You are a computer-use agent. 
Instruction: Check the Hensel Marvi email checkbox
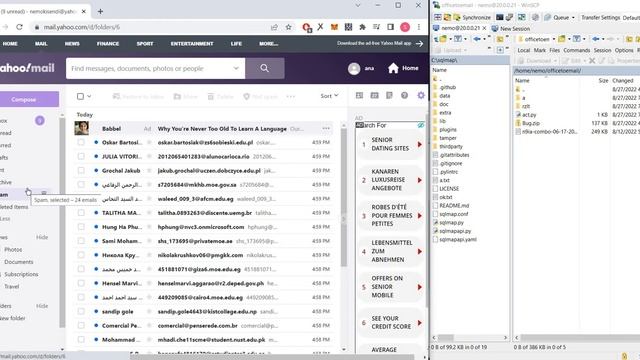(x=81, y=283)
